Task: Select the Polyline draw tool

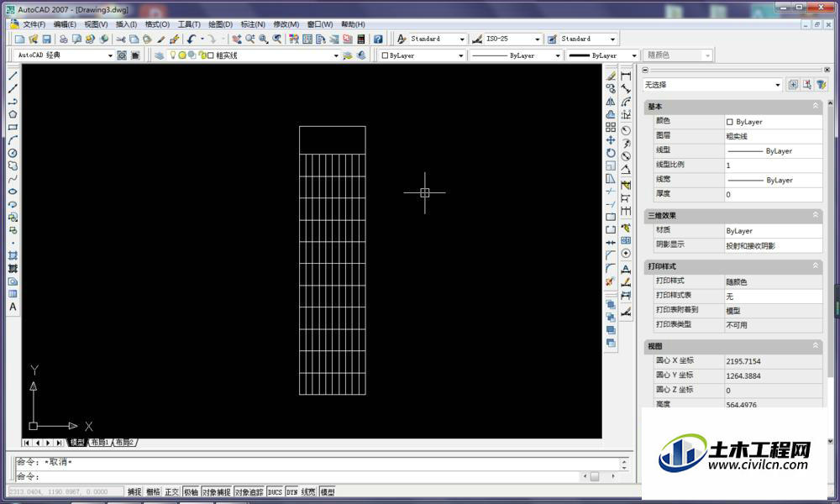Action: [13, 102]
